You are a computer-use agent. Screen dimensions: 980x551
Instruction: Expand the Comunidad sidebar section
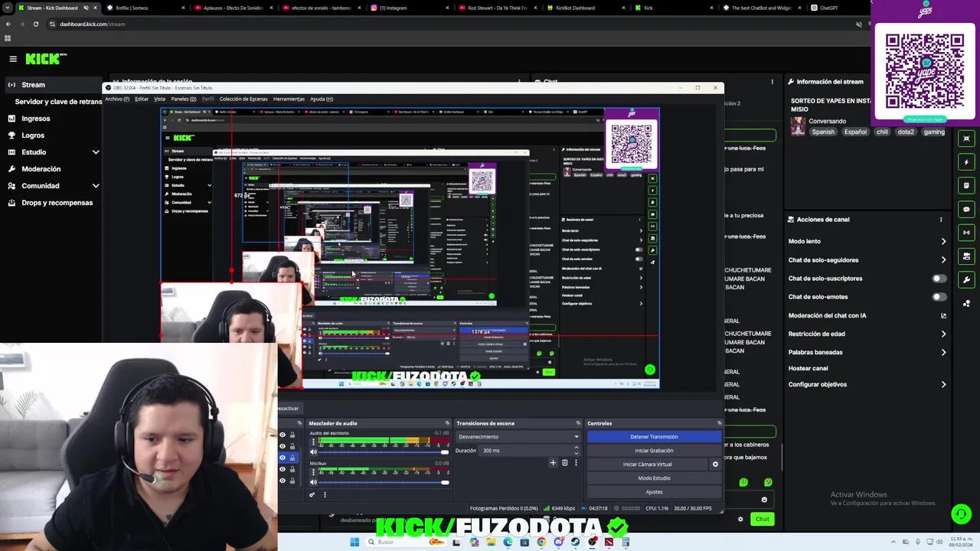coord(96,186)
